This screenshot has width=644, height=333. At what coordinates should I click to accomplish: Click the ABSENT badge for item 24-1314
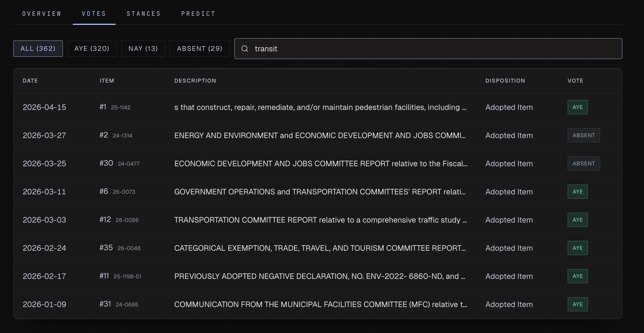584,135
